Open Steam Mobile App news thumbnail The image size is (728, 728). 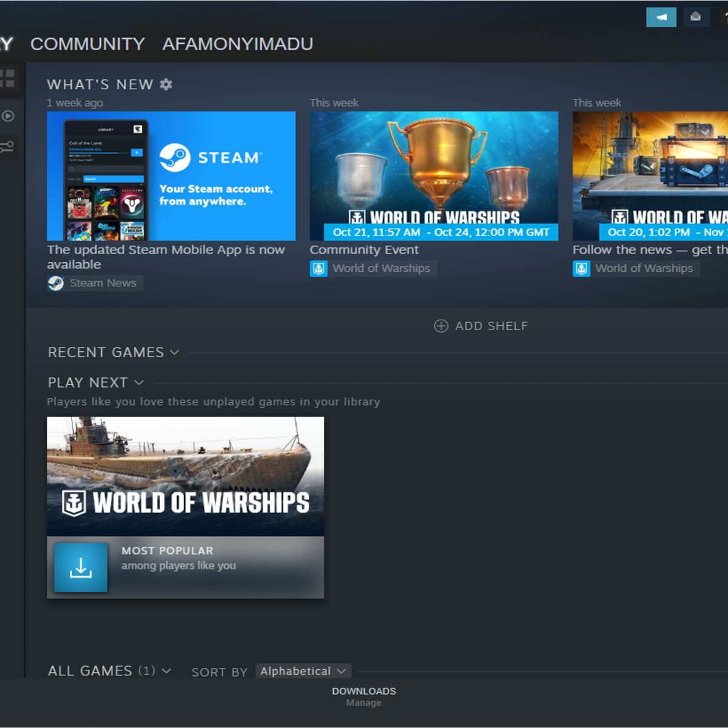171,176
